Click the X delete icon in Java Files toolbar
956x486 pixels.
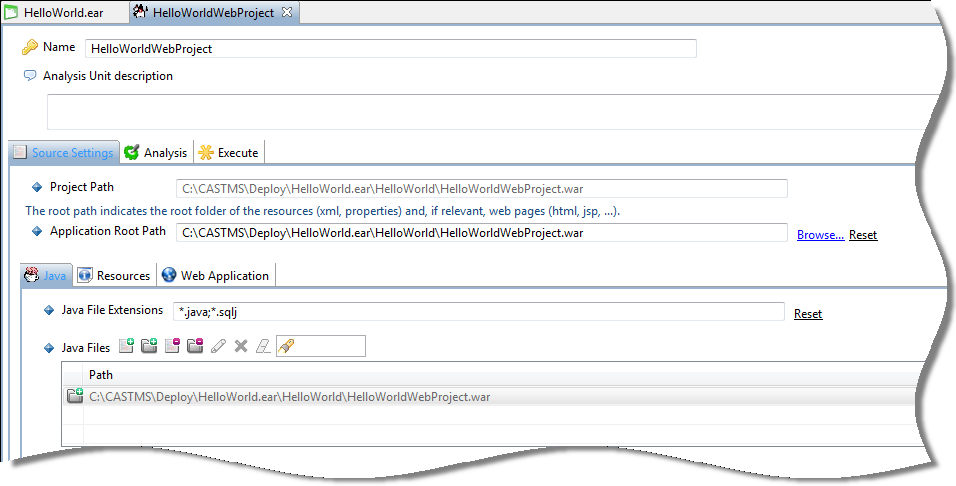(x=240, y=346)
